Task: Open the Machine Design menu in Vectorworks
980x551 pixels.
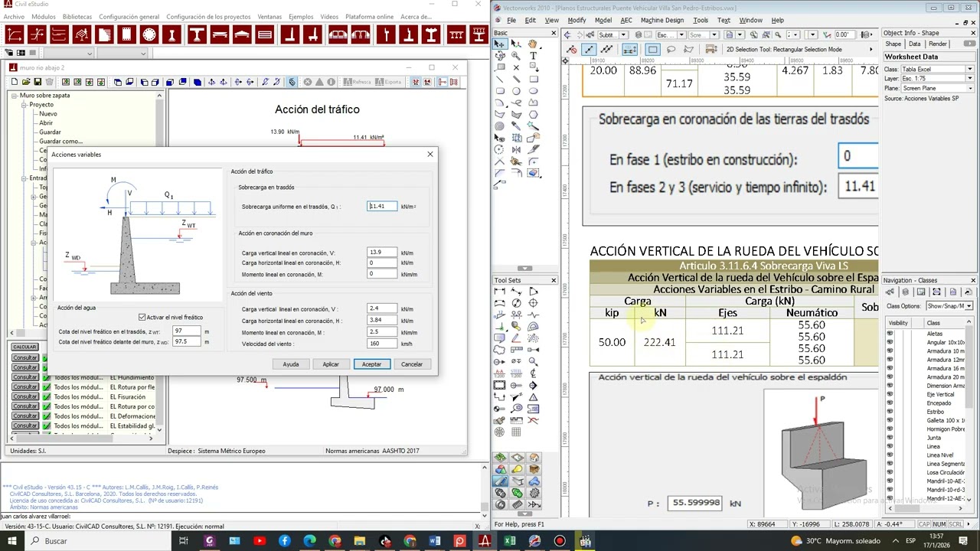Action: [662, 21]
